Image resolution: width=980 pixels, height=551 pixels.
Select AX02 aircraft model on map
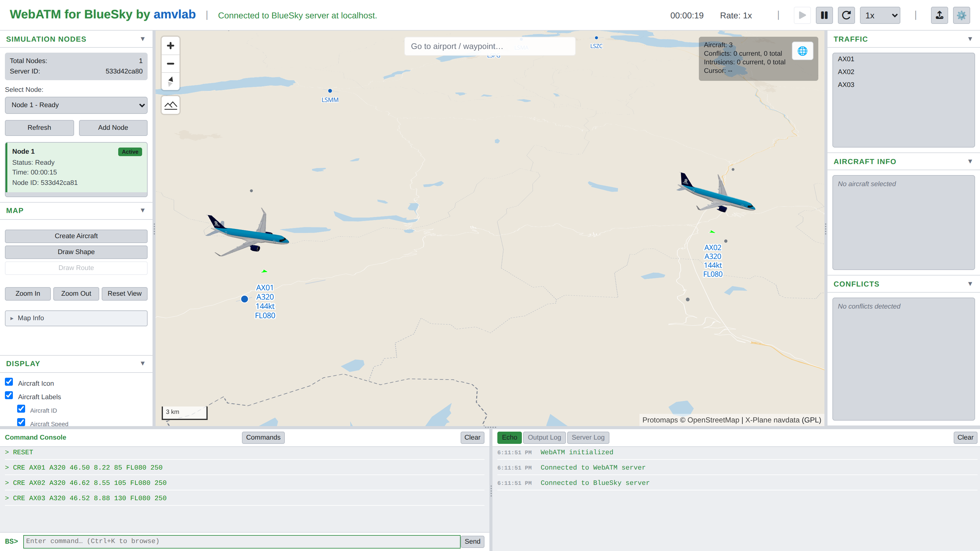pos(716,193)
